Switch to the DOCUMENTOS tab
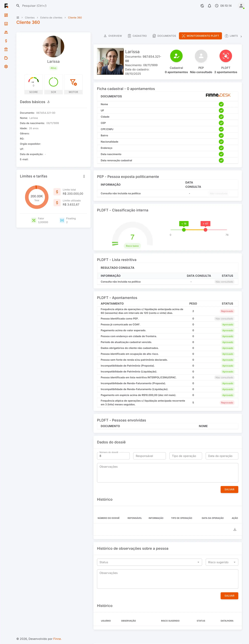Viewport: 249px width, 644px height. coord(164,36)
